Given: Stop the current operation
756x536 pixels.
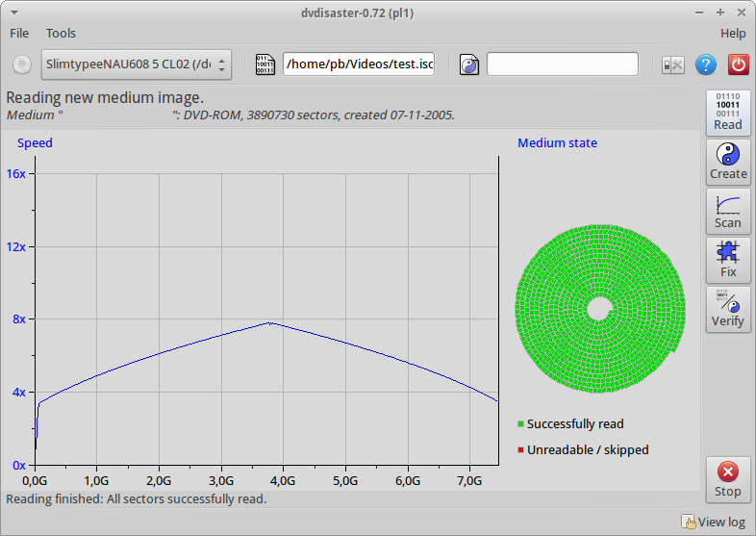Looking at the screenshot, I should (x=727, y=479).
